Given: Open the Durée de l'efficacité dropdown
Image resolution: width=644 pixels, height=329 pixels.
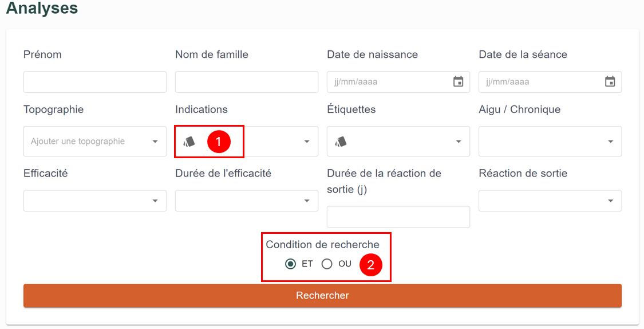Looking at the screenshot, I should pyautogui.click(x=246, y=201).
